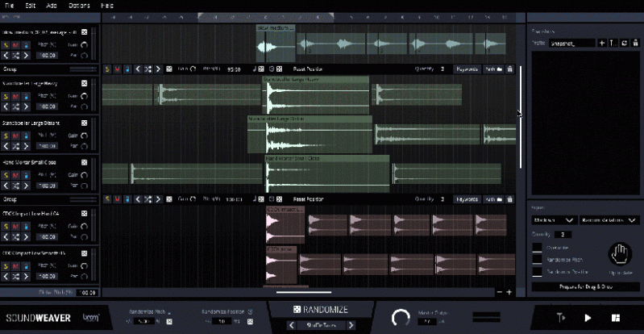Randomize Stoneboiler Large Heavy track with dice
The width and height of the screenshot is (644, 334).
tap(84, 84)
